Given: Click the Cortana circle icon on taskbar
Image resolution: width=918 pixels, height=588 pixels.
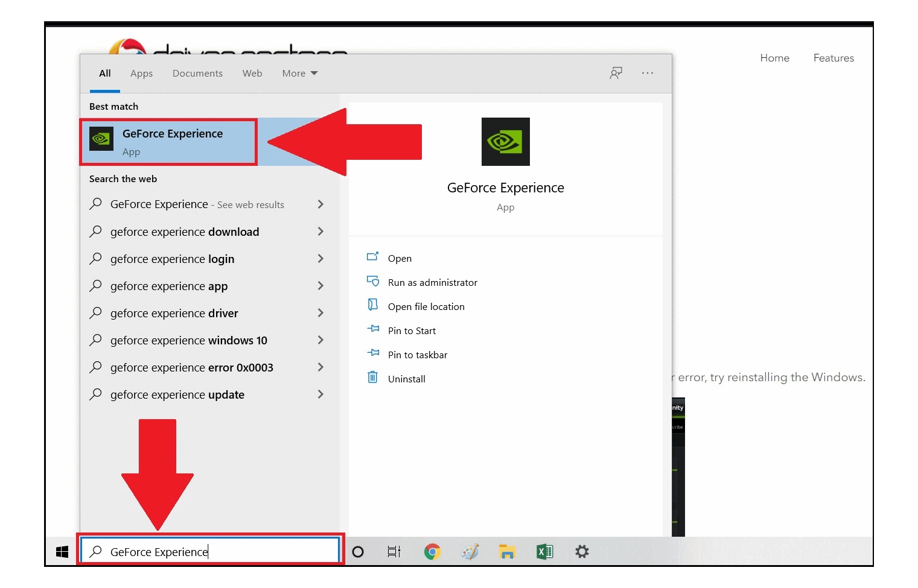Looking at the screenshot, I should tap(358, 552).
